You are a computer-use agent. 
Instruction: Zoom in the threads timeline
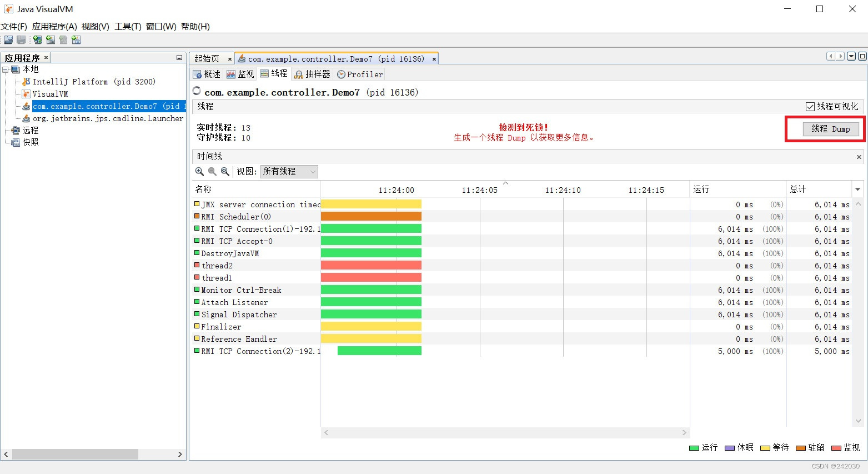[199, 172]
